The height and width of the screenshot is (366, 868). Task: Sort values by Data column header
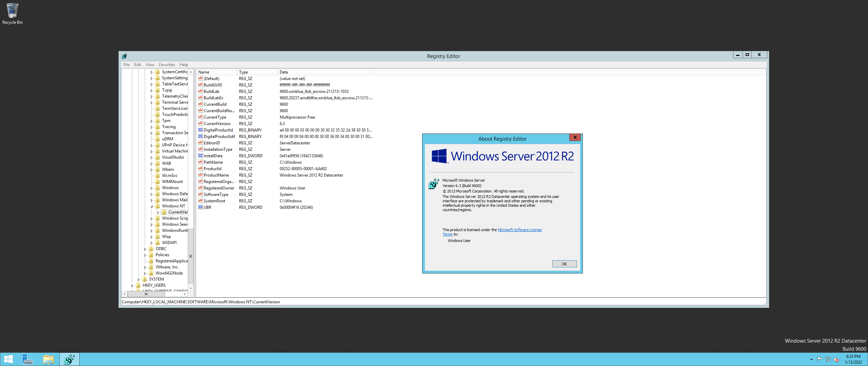coord(326,72)
